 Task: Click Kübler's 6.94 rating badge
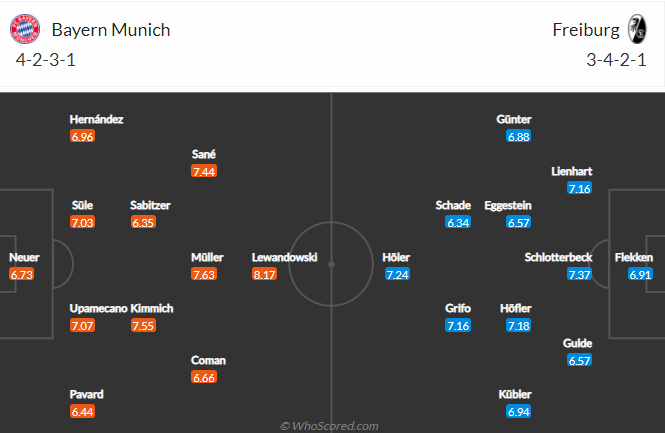519,411
